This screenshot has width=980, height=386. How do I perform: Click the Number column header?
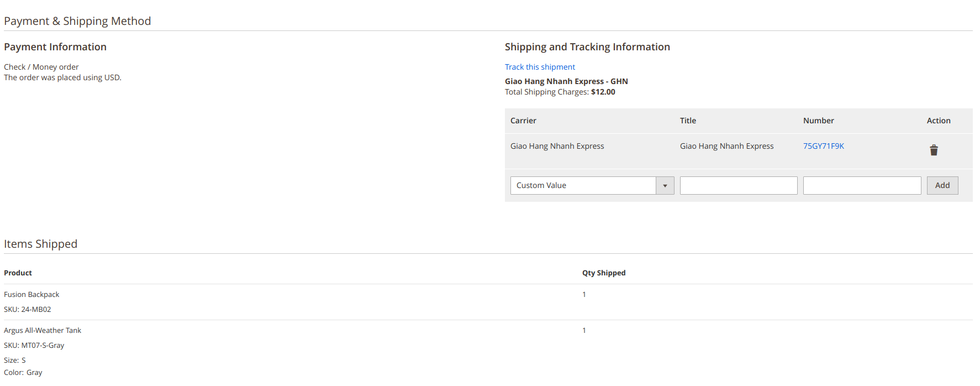[818, 121]
